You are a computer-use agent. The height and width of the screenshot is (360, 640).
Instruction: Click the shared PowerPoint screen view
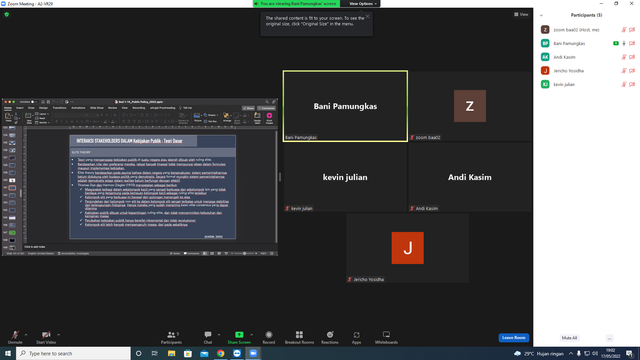click(140, 177)
